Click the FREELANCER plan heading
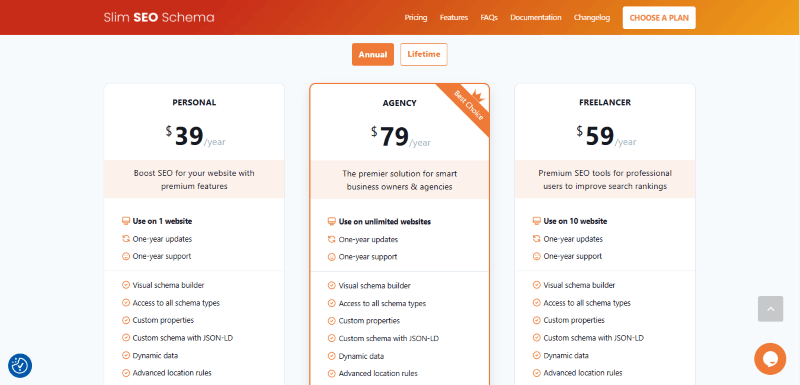 [x=605, y=102]
